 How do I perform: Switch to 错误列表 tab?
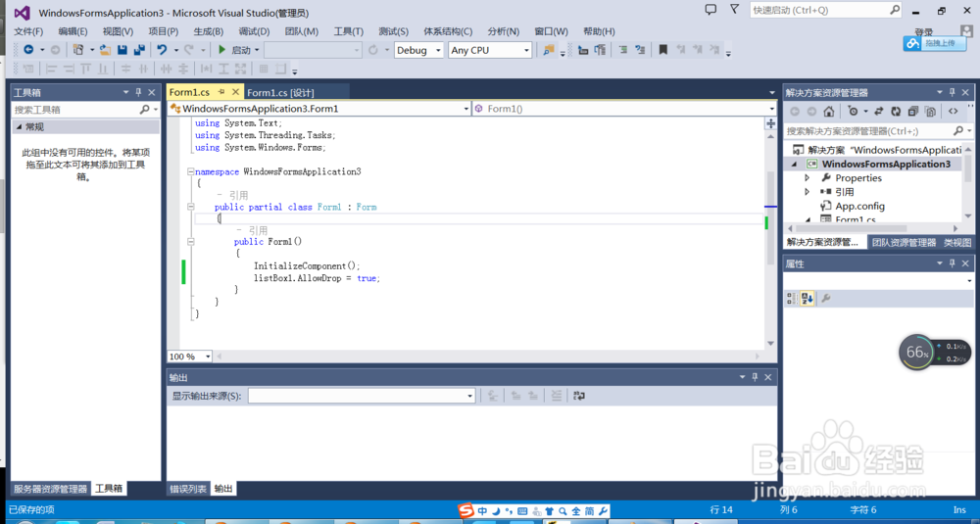188,489
